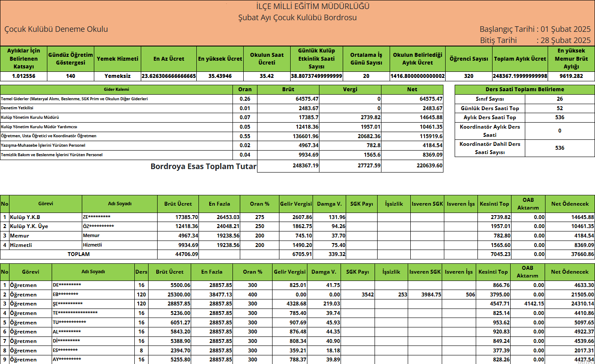Select the katsayı value 1.012556
The width and height of the screenshot is (595, 364).
tap(23, 76)
